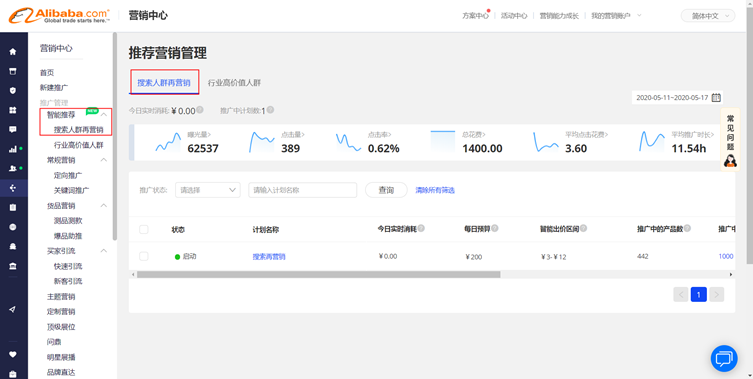Open the bar chart data icon in sidebar
This screenshot has width=753, height=379.
[x=13, y=149]
